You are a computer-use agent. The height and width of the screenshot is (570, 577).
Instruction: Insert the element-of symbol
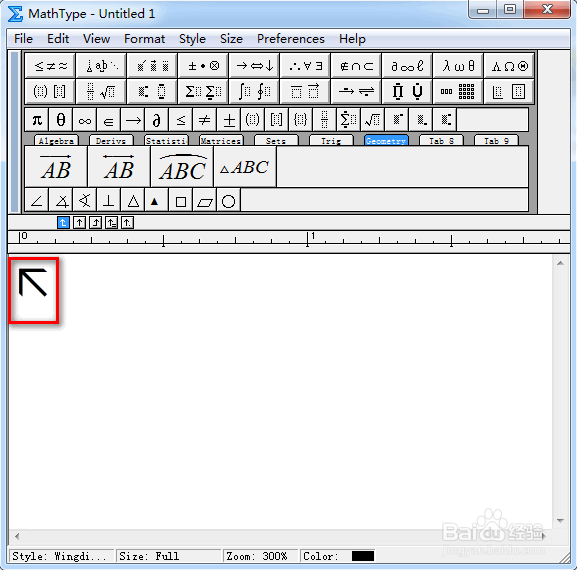109,120
